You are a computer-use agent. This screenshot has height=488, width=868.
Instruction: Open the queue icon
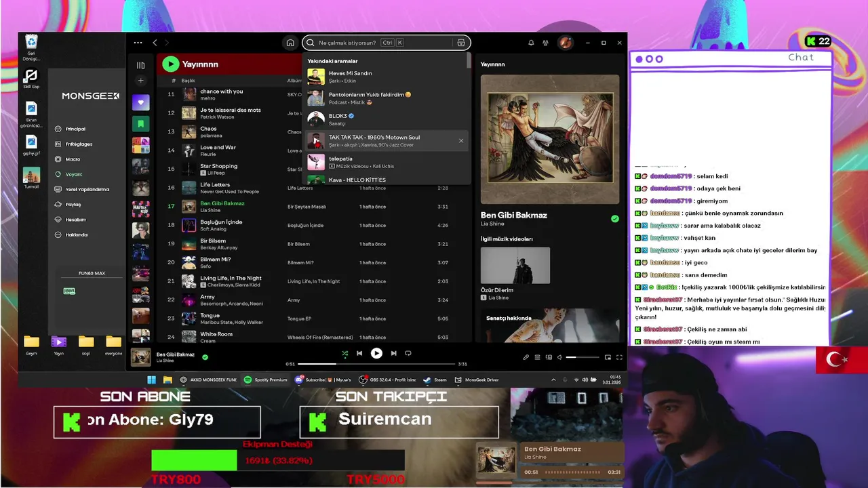(537, 357)
